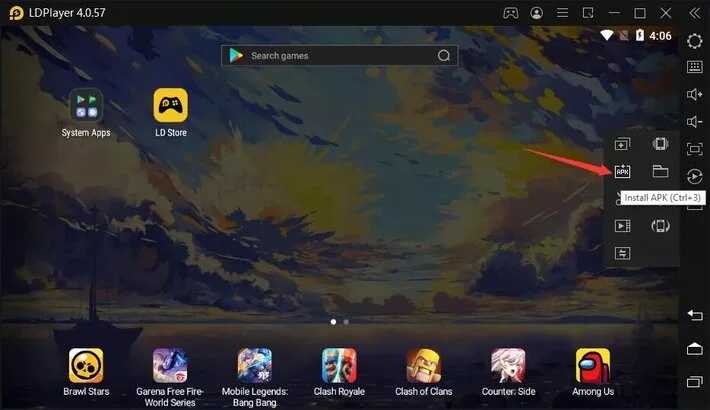The height and width of the screenshot is (410, 710).
Task: Open the operation recorder (synchronizer) icon
Action: pos(694,176)
